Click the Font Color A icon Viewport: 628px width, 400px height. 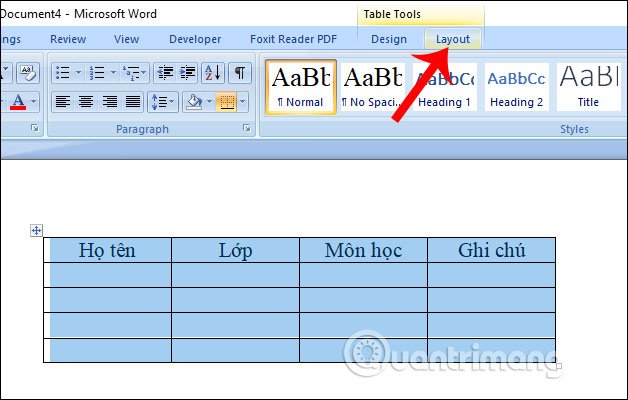click(18, 102)
